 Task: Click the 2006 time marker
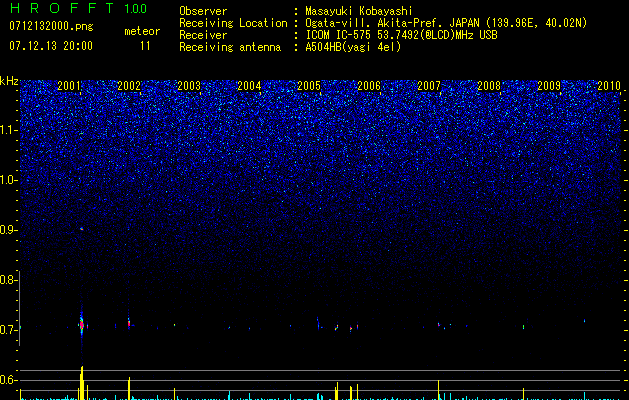[x=369, y=86]
